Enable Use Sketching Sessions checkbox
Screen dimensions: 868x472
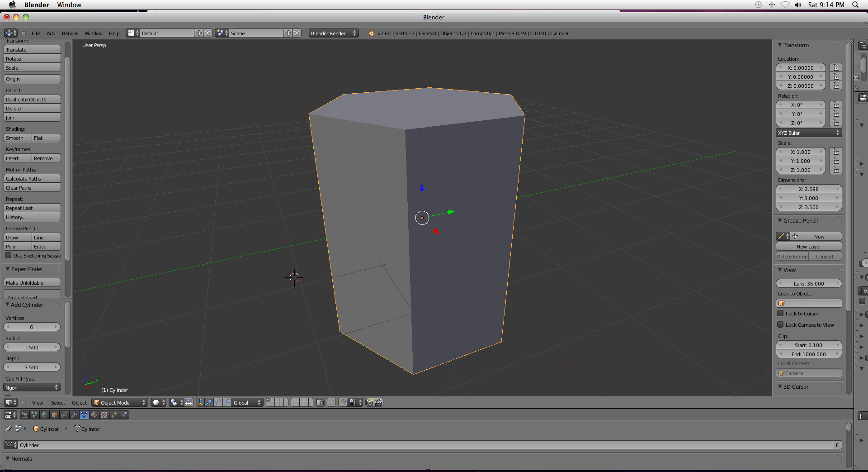tap(8, 255)
